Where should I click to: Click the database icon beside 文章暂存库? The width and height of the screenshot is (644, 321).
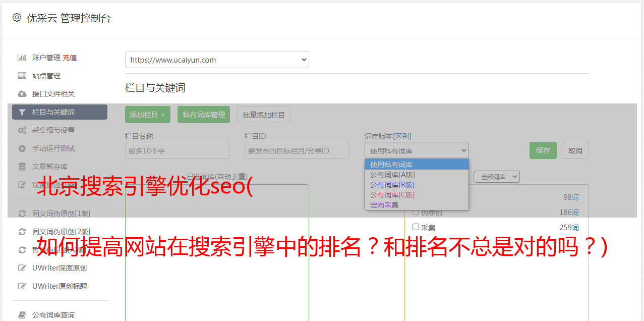pos(22,167)
